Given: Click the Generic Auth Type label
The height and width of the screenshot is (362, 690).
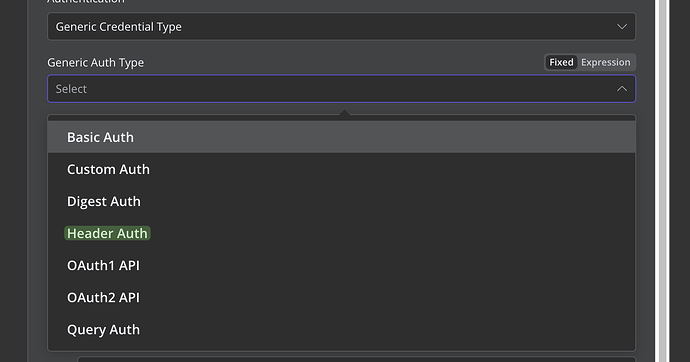Looking at the screenshot, I should point(95,62).
